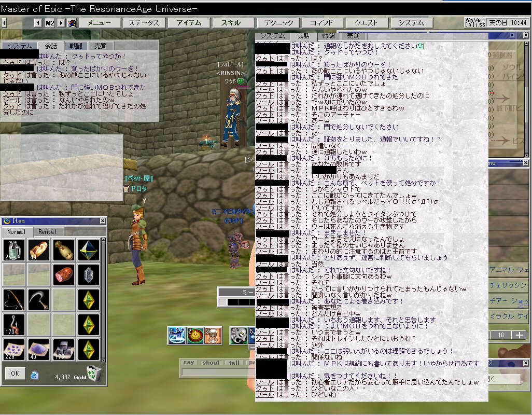This screenshot has width=532, height=415.
Task: Open the クエスト menu button
Action: (367, 23)
